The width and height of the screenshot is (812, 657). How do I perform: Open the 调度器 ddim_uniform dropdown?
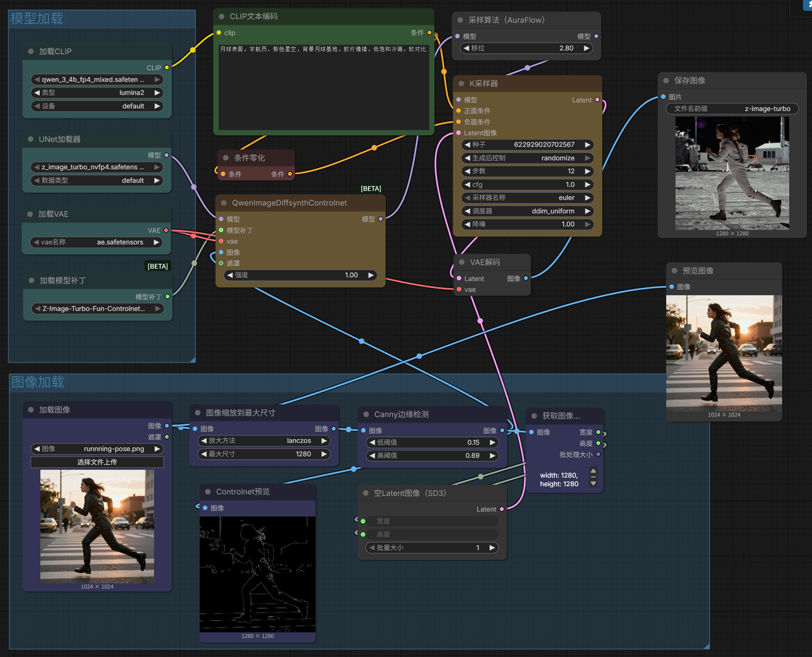pos(527,211)
